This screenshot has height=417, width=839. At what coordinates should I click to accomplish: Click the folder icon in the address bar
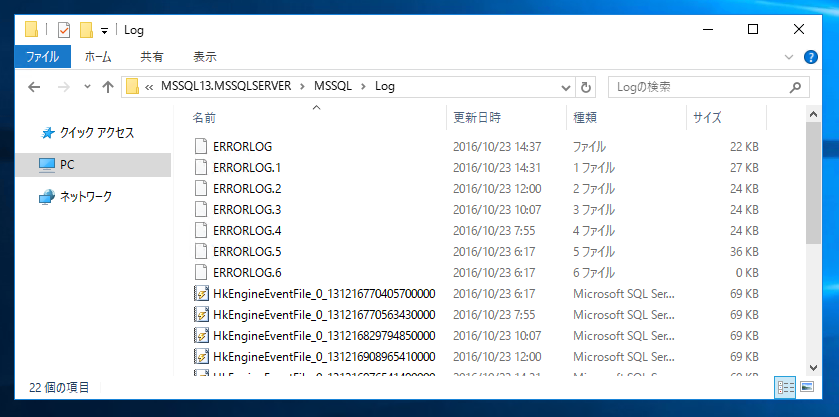click(x=132, y=86)
